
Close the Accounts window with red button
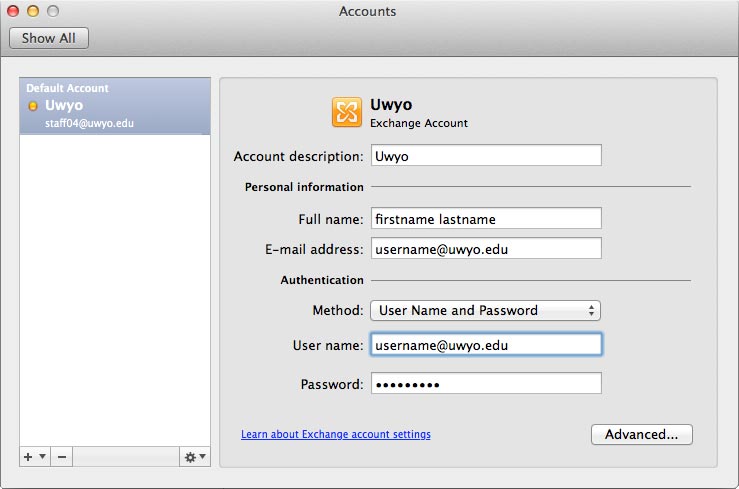coord(13,11)
